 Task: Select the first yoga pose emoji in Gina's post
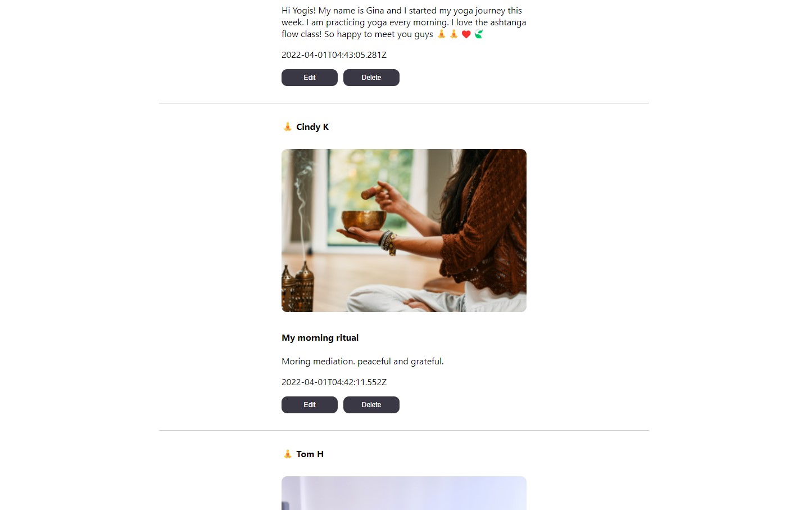coord(441,34)
